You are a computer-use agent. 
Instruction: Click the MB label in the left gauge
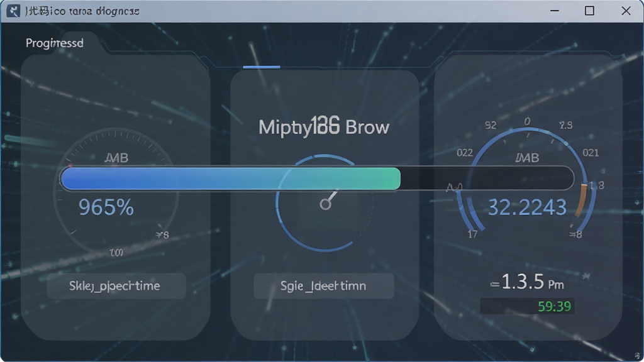pyautogui.click(x=117, y=158)
